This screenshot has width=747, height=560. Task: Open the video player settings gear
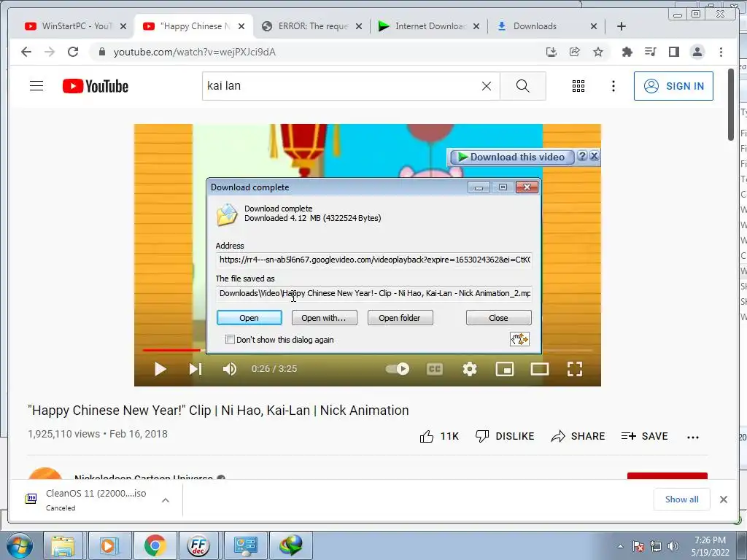tap(470, 369)
